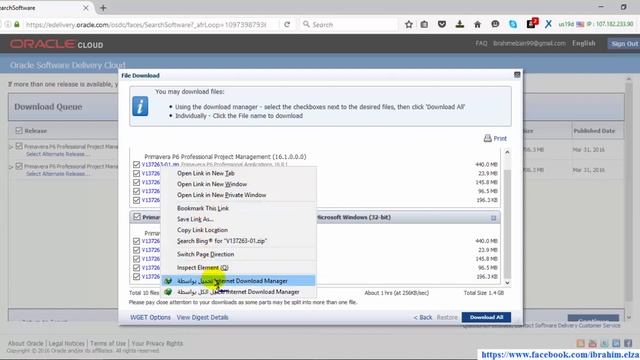Open View Digest Details link

(202, 317)
